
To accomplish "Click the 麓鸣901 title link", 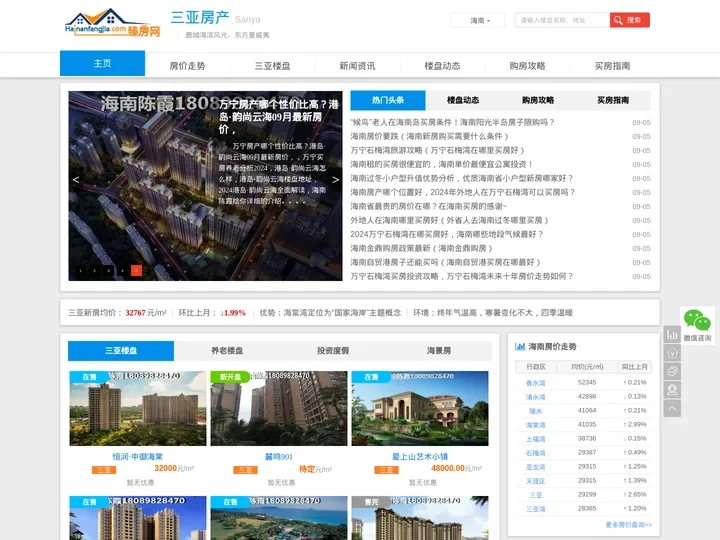I will pyautogui.click(x=279, y=457).
